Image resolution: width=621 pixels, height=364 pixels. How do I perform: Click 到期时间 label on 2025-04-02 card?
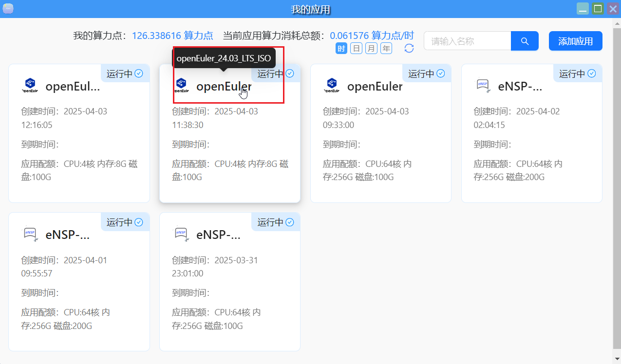pyautogui.click(x=492, y=145)
